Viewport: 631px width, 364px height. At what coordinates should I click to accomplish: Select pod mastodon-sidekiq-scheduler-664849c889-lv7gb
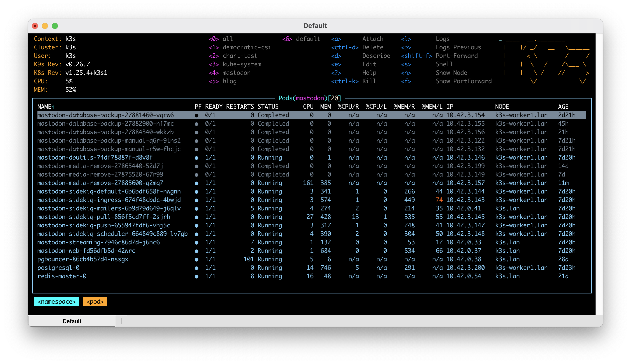click(x=311, y=234)
